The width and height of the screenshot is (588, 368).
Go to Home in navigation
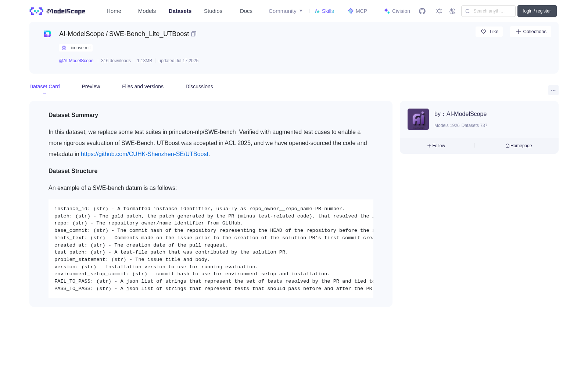114,11
